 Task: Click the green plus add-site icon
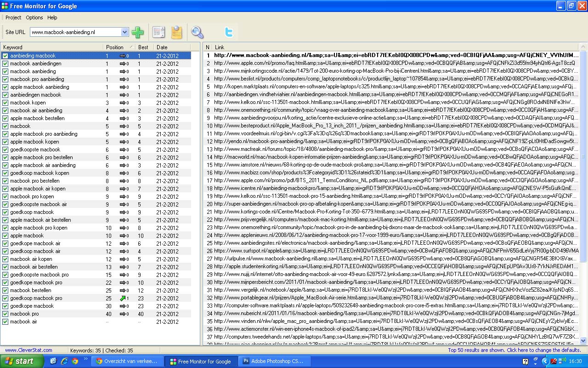[137, 32]
